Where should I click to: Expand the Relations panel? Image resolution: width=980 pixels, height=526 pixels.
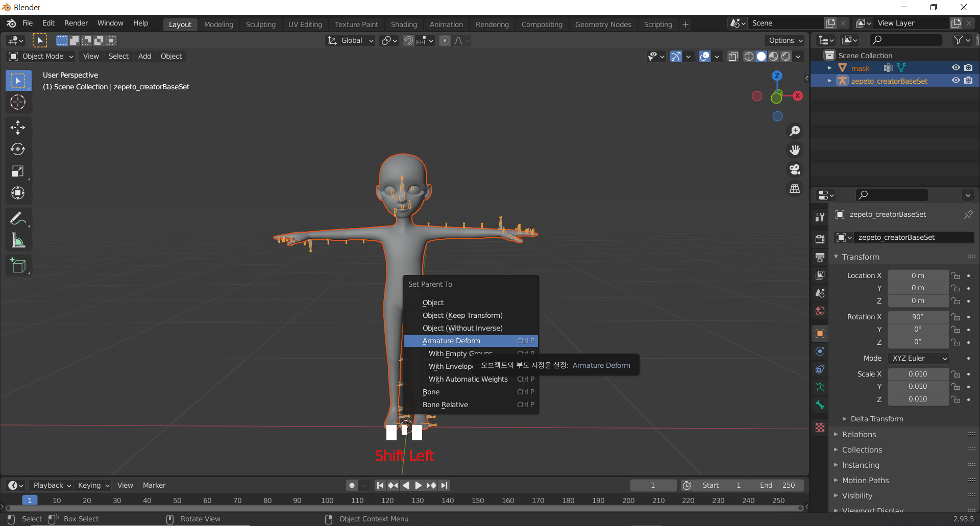tap(859, 435)
